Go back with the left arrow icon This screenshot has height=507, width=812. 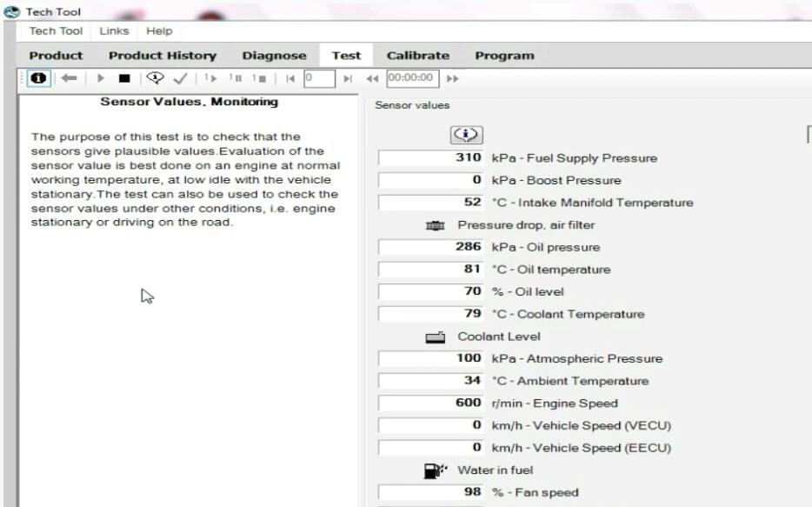pos(69,78)
